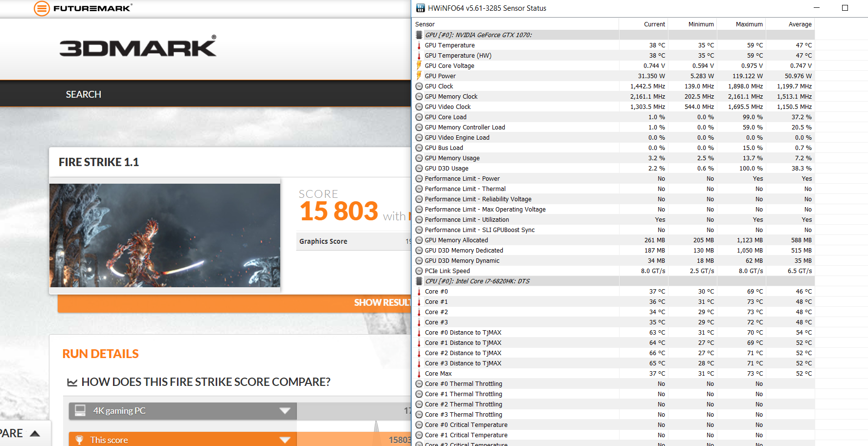Click the clock icon beside GPU Clock
868x446 pixels.
point(419,86)
